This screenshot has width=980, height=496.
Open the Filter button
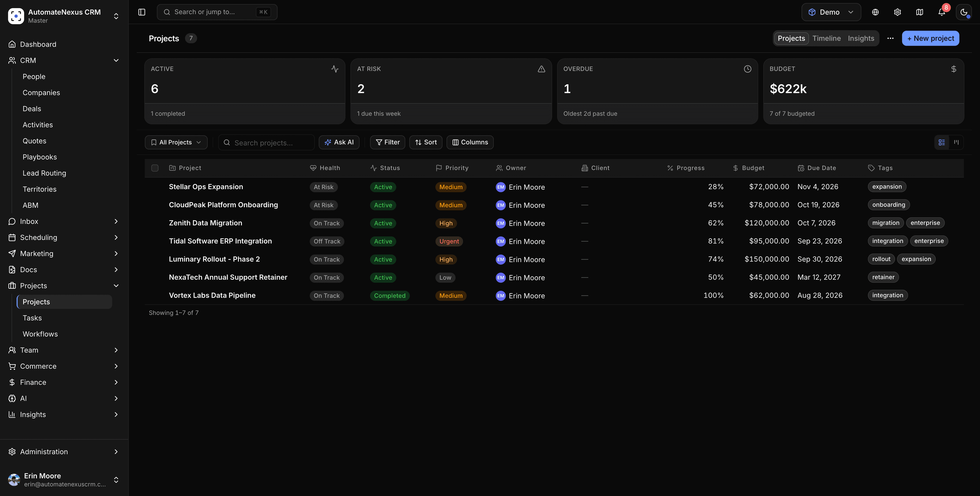[x=387, y=142]
